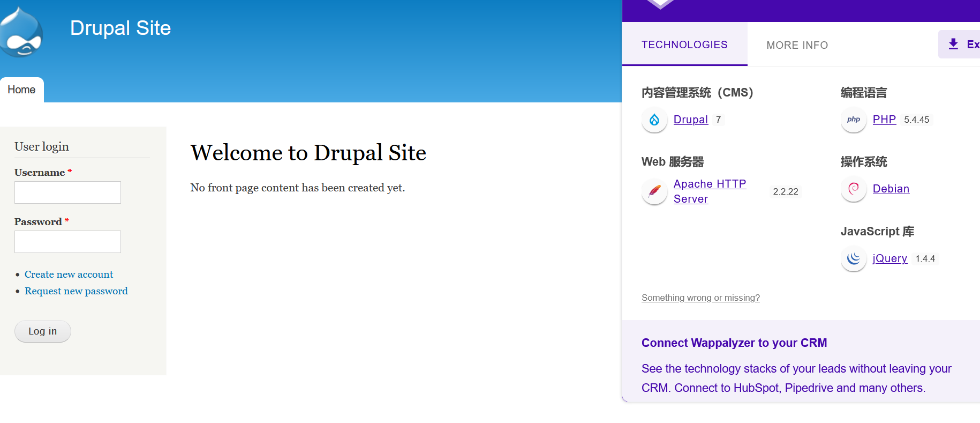Click the Debian swirl icon

click(854, 189)
